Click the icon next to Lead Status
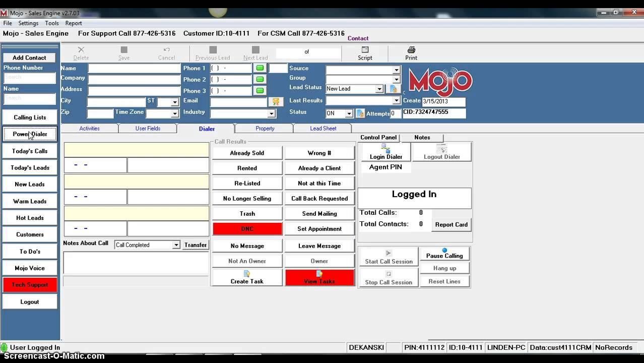The height and width of the screenshot is (363, 644). (394, 89)
